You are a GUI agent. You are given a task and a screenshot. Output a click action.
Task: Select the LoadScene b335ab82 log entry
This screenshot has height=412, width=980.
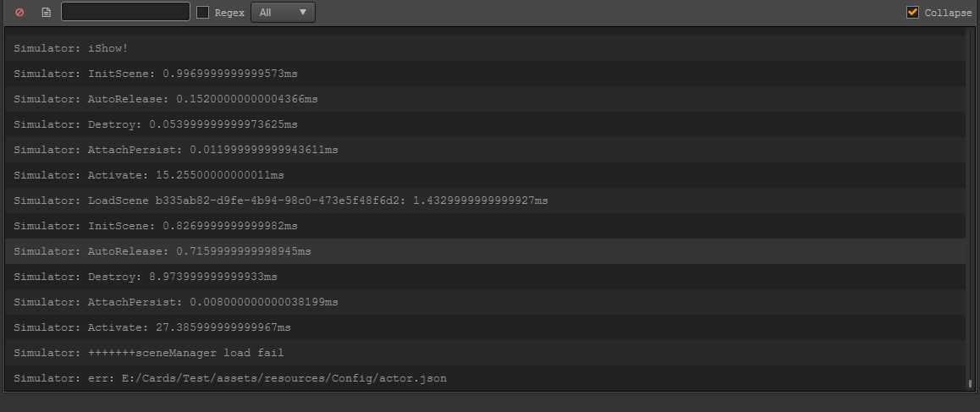[x=281, y=201]
